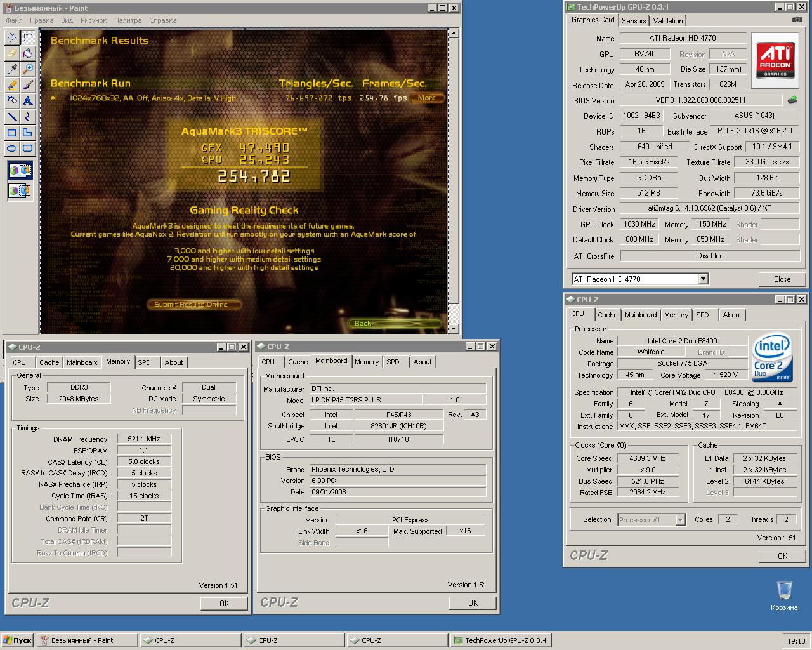Click OK in the right CPU-Z CPU window
The height and width of the screenshot is (650, 812).
coord(782,555)
